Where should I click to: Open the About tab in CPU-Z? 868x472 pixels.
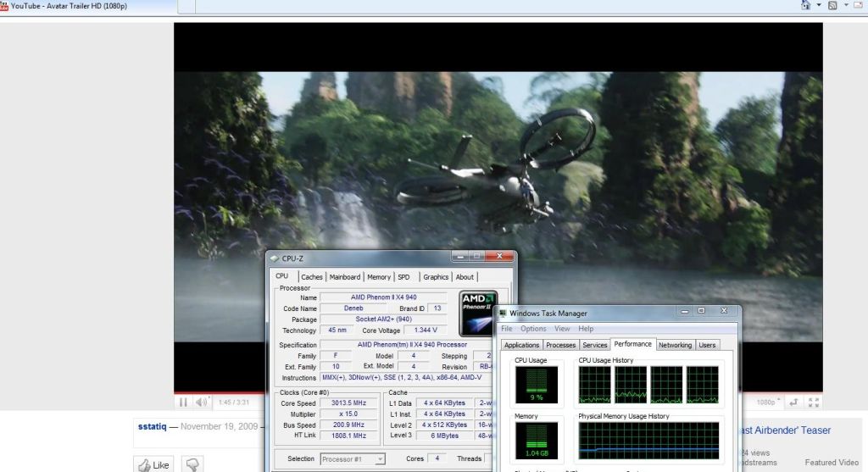point(465,276)
